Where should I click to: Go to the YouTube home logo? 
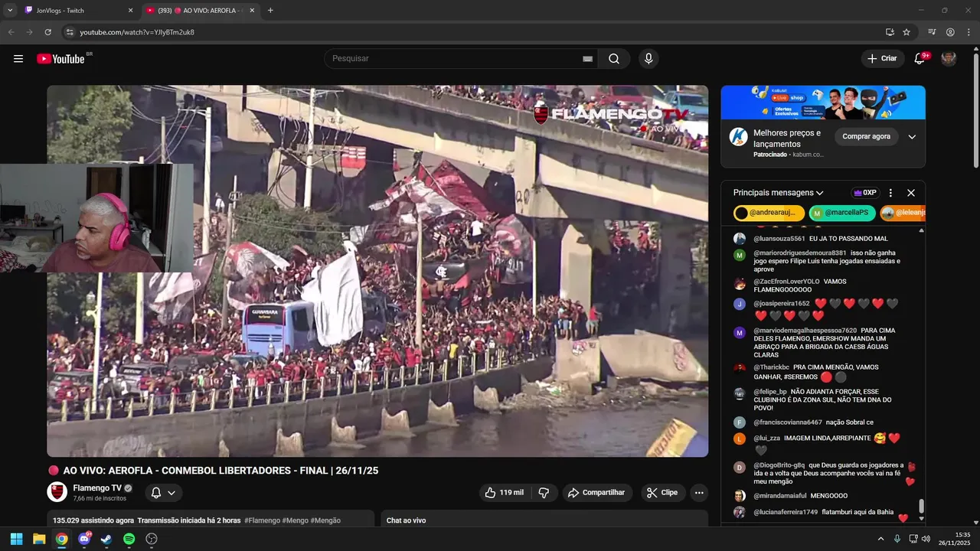[x=60, y=59]
